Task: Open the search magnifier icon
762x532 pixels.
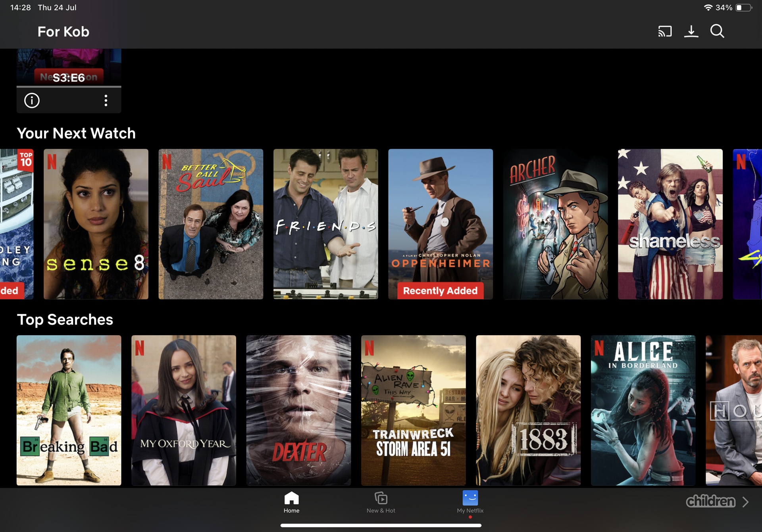Action: (717, 31)
